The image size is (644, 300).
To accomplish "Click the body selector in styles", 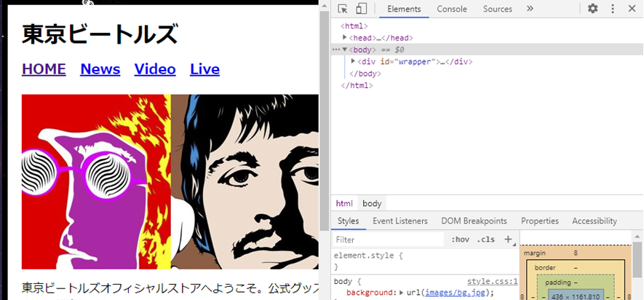I will pos(343,282).
